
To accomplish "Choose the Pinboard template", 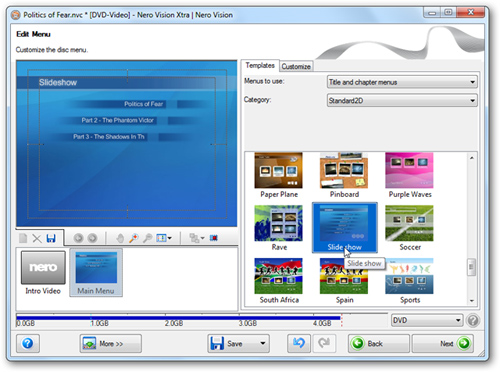I will coord(344,175).
